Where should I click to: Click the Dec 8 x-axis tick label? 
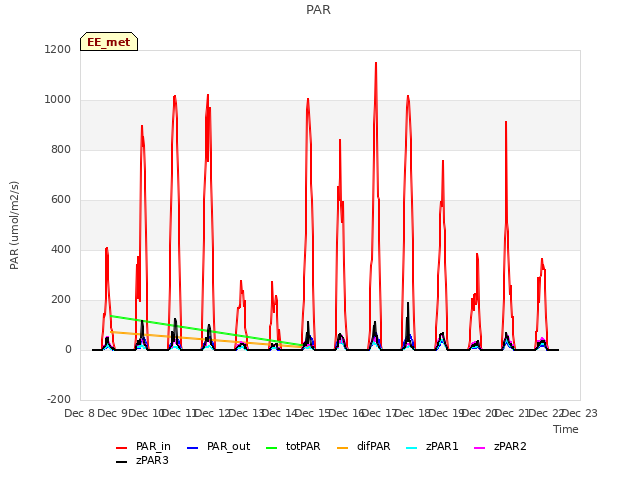(x=80, y=413)
